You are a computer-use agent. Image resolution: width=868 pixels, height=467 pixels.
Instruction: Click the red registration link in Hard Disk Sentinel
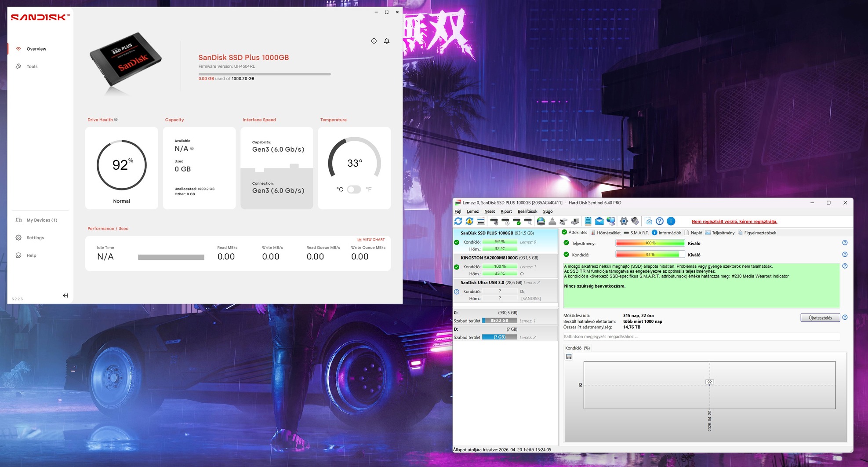click(734, 222)
